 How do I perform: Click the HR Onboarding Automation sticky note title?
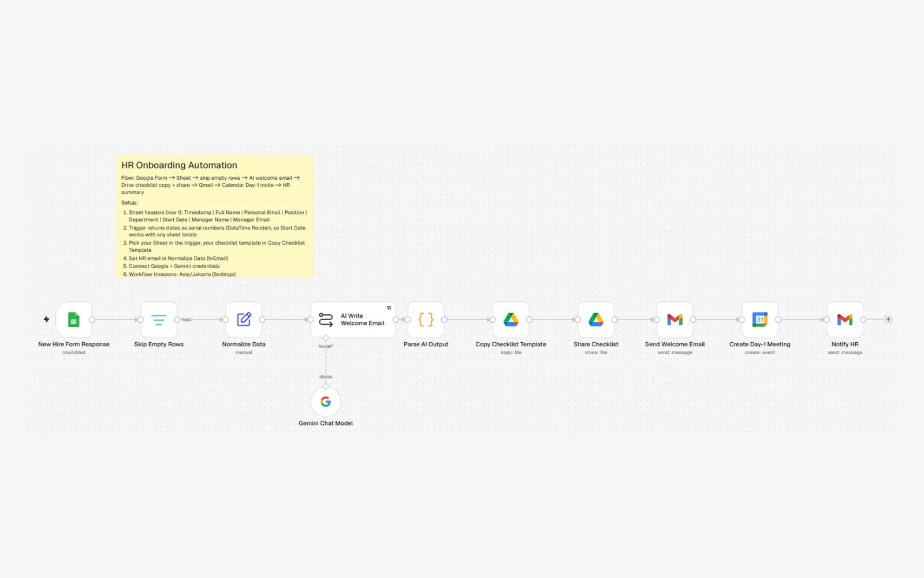(x=179, y=165)
